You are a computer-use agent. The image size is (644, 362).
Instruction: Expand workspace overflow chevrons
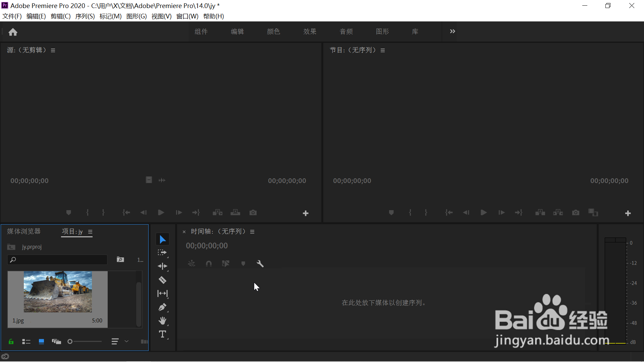452,31
